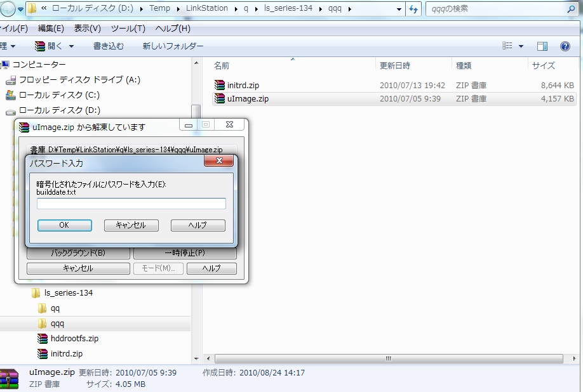
Task: Click the tree pane scroll-down arrow
Action: 196,359
